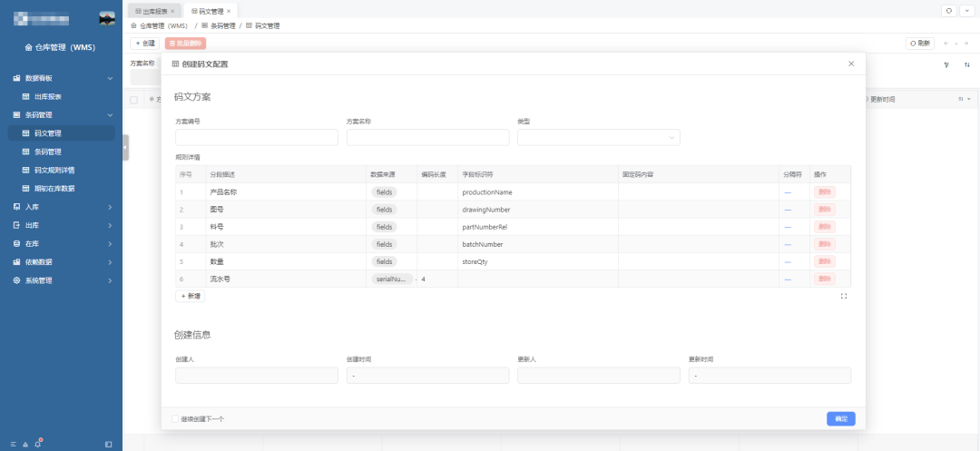Click the fullscreen icon below rules table
Viewport: 980px width, 451px height.
coord(844,296)
